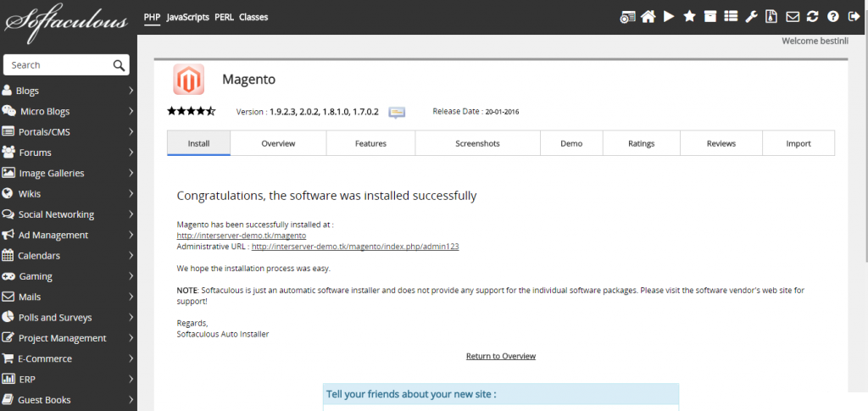Screen dimensions: 868x411
Task: Open help via question mark icon
Action: pos(832,17)
